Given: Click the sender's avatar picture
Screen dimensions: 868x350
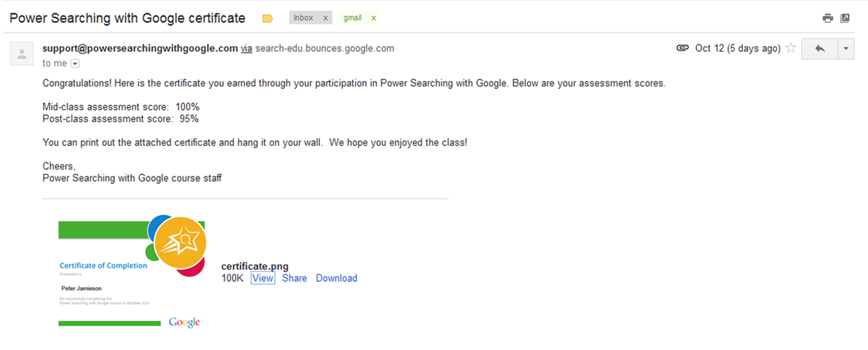Looking at the screenshot, I should point(22,53).
